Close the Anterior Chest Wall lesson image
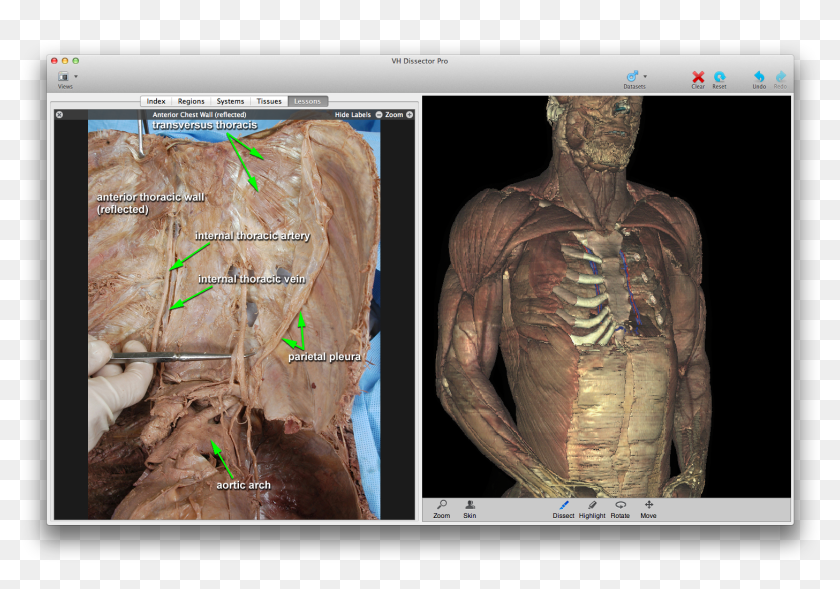This screenshot has height=589, width=840. point(59,115)
